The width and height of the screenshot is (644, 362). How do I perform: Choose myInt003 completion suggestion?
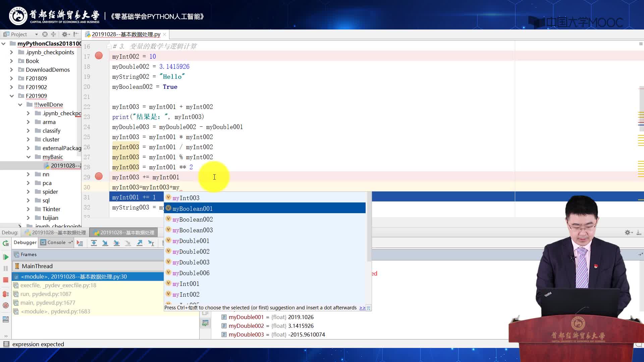click(265, 198)
